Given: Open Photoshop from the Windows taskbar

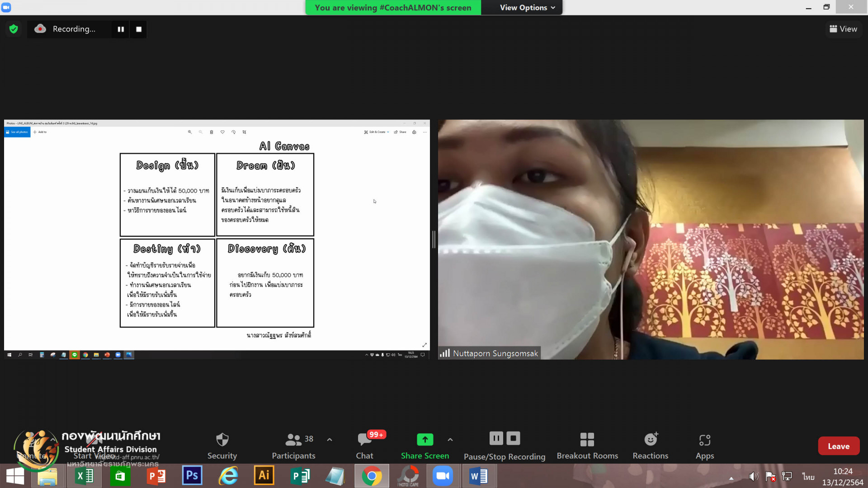Looking at the screenshot, I should pos(192,475).
